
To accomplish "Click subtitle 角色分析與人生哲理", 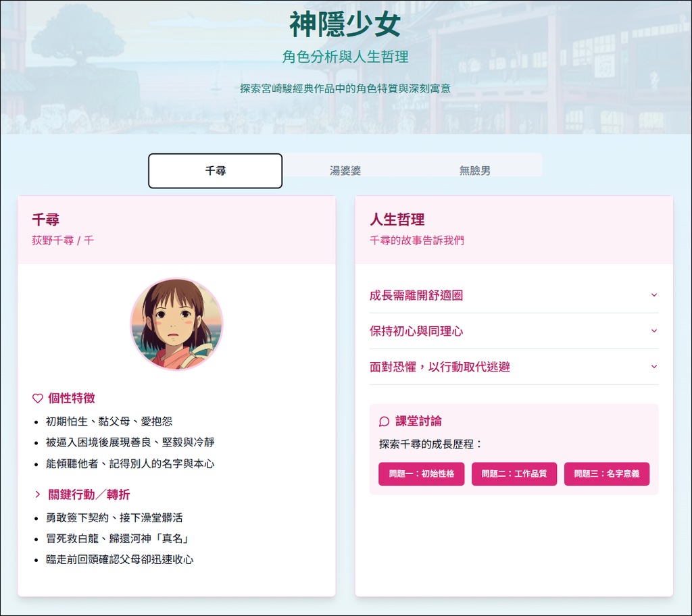I will [345, 57].
